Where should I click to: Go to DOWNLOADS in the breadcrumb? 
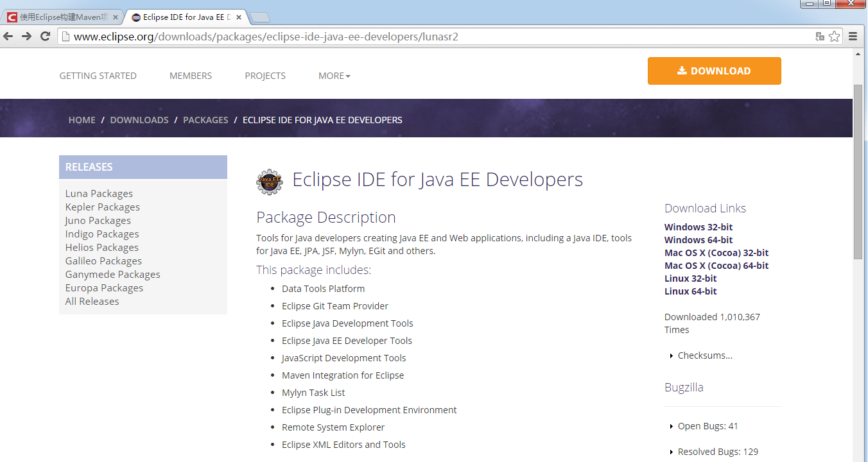(139, 120)
